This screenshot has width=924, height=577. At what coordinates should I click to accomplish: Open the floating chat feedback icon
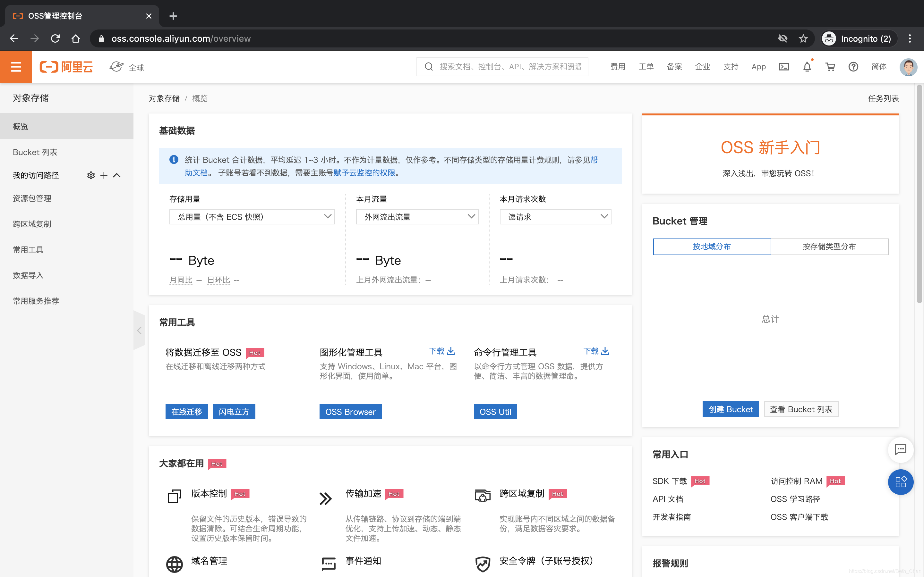pyautogui.click(x=900, y=449)
